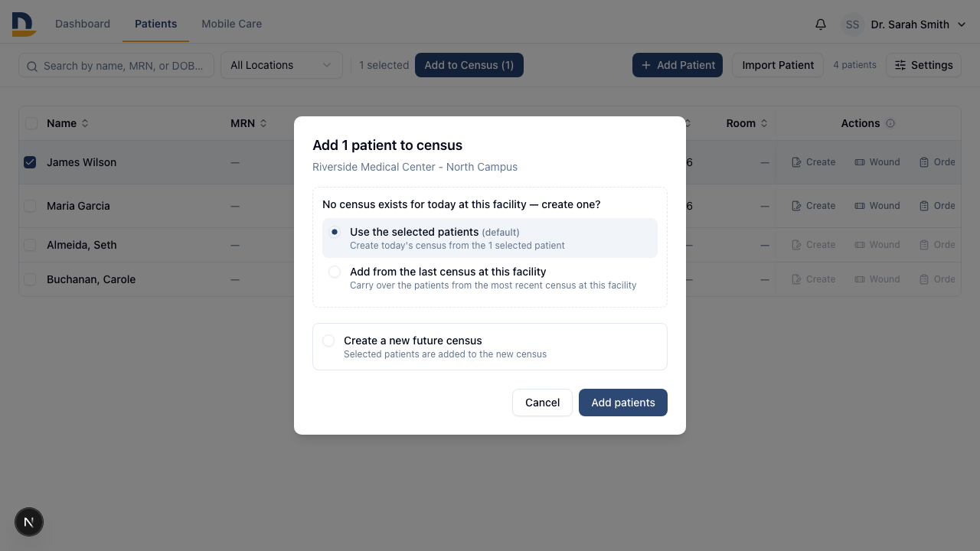Click Wound icon in Almeida, Seth row
This screenshot has width=980, height=551.
860,245
